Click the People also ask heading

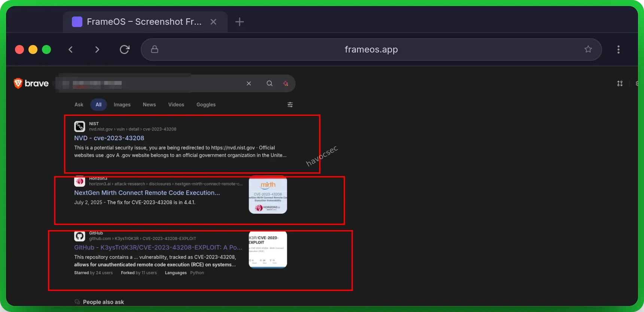point(103,302)
